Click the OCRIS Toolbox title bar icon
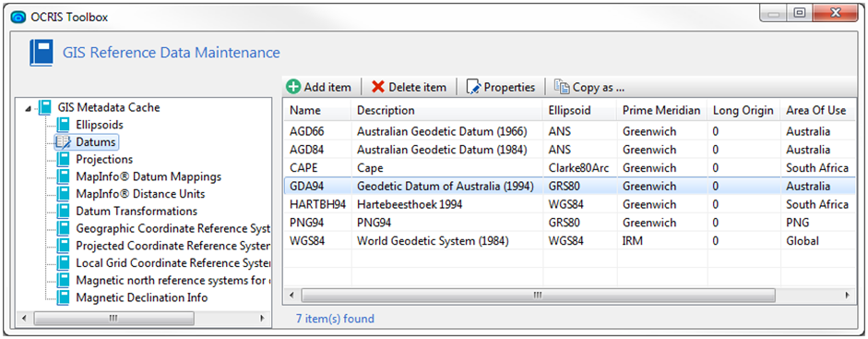Screen dimensions: 868x339 click(18, 18)
